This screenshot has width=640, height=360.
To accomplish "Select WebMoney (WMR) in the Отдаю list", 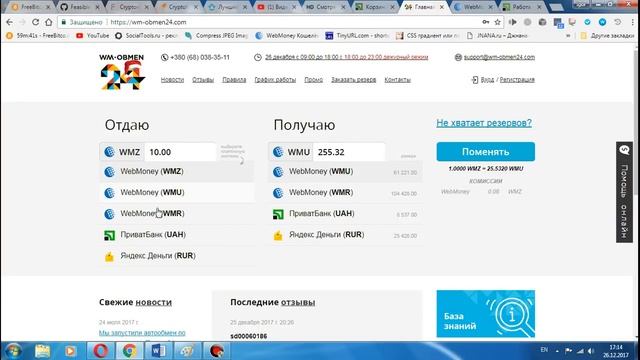I will pos(176,213).
